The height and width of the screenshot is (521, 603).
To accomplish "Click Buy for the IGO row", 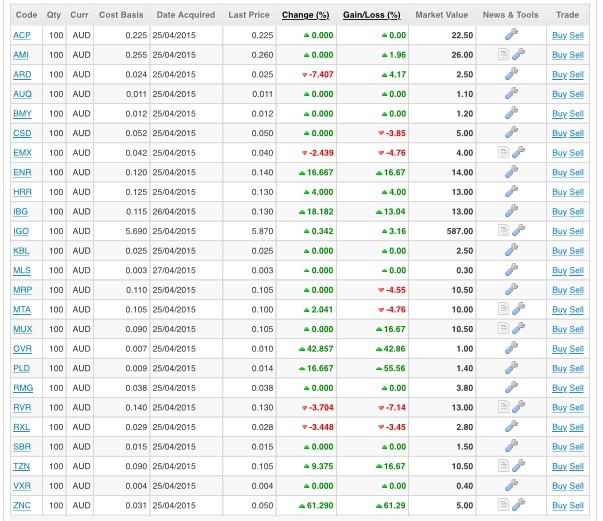I will [x=559, y=231].
